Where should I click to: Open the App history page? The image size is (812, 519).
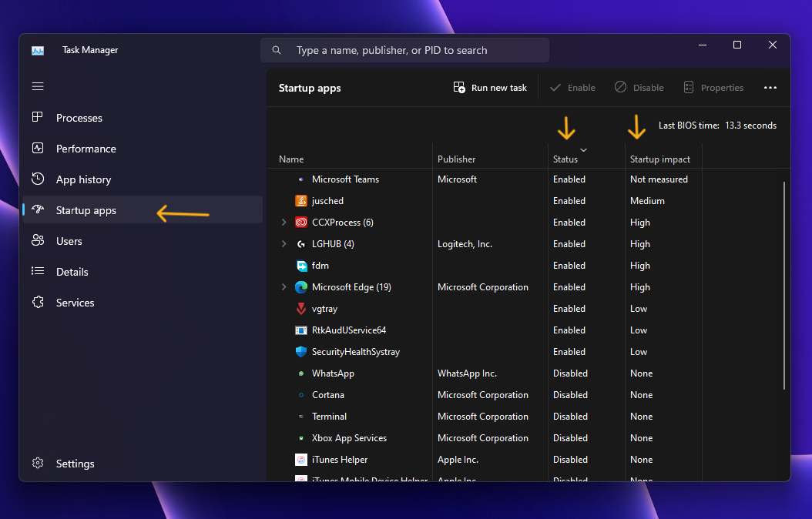[x=143, y=179]
